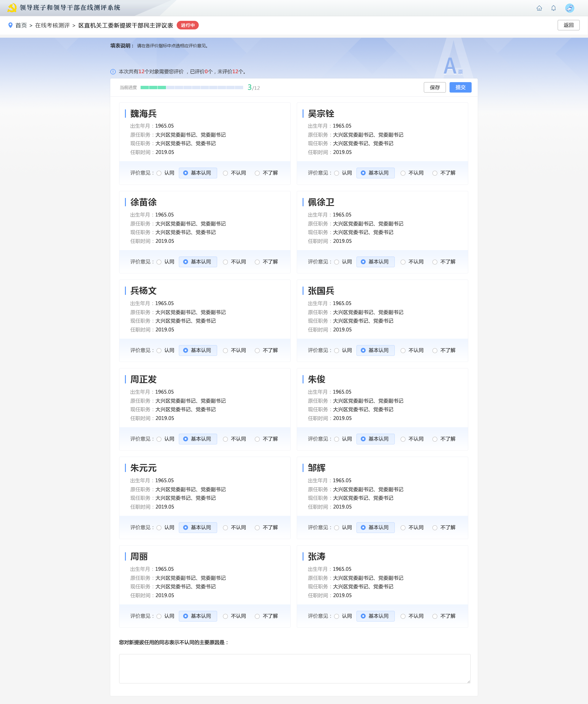This screenshot has height=704, width=588.
Task: Select 不了解 for 朱俊
Action: click(444, 439)
